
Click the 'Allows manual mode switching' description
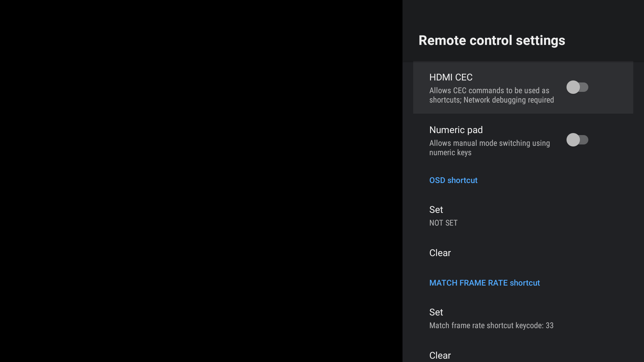pyautogui.click(x=489, y=143)
